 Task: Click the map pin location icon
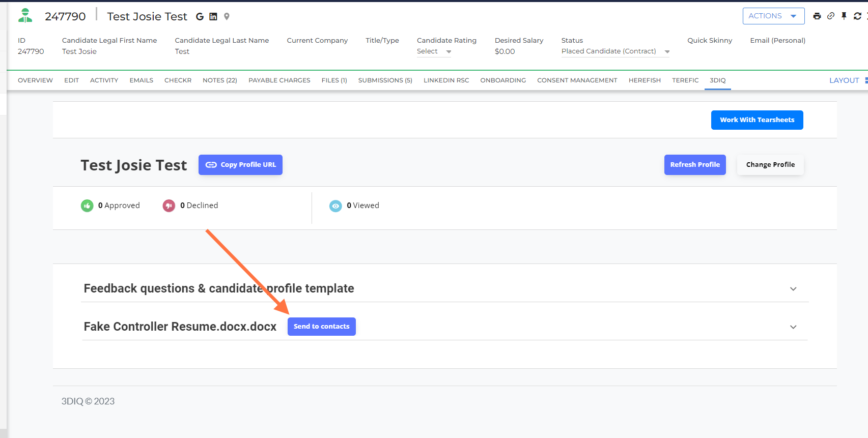coord(227,17)
